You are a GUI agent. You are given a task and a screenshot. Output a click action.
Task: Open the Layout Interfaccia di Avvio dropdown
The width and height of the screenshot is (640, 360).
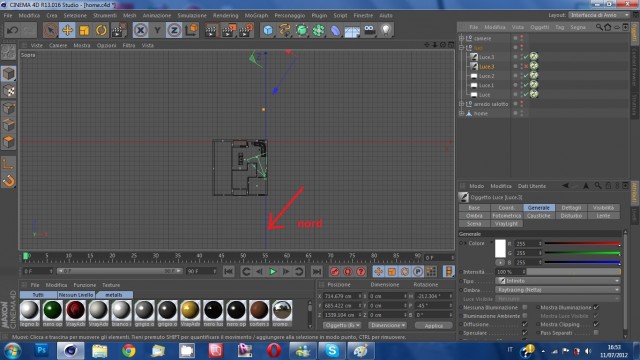pos(600,15)
